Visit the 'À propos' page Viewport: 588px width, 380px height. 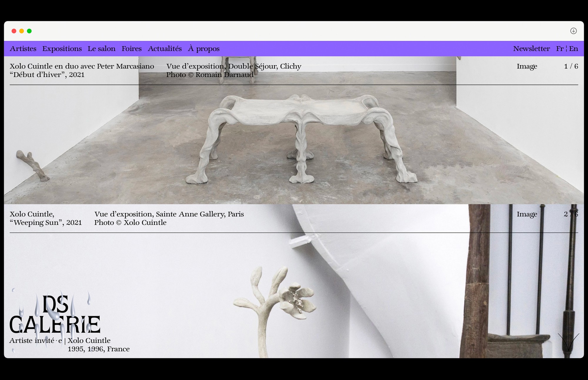pos(204,49)
